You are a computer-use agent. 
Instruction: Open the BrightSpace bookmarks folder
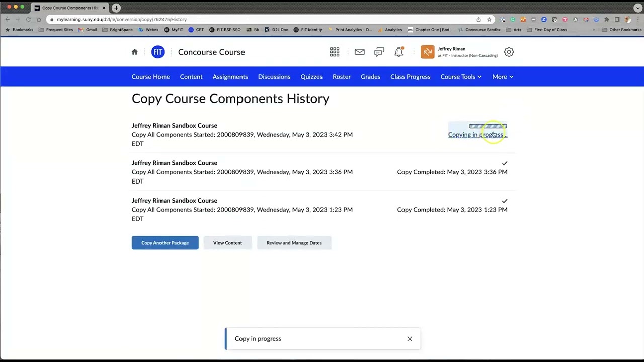click(117, 30)
